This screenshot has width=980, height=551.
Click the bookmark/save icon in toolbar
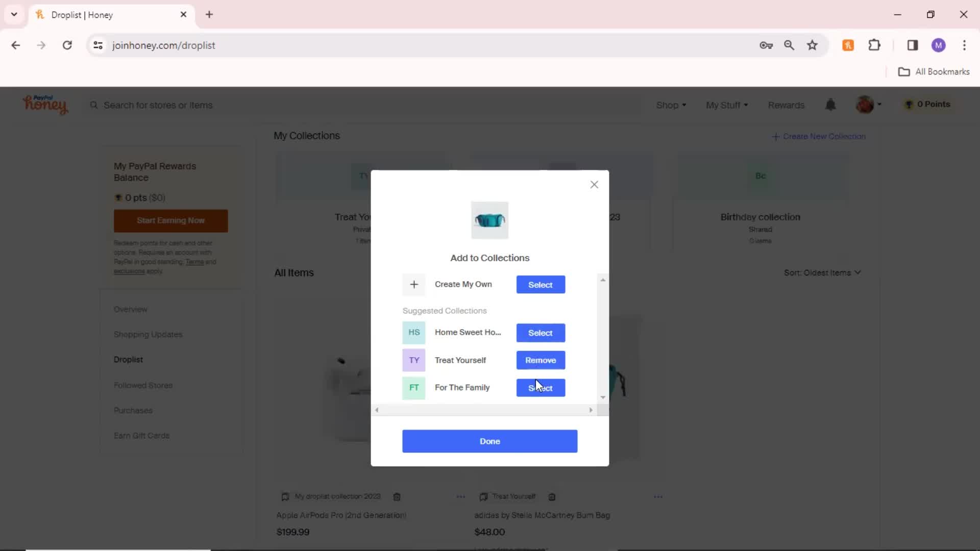813,45
